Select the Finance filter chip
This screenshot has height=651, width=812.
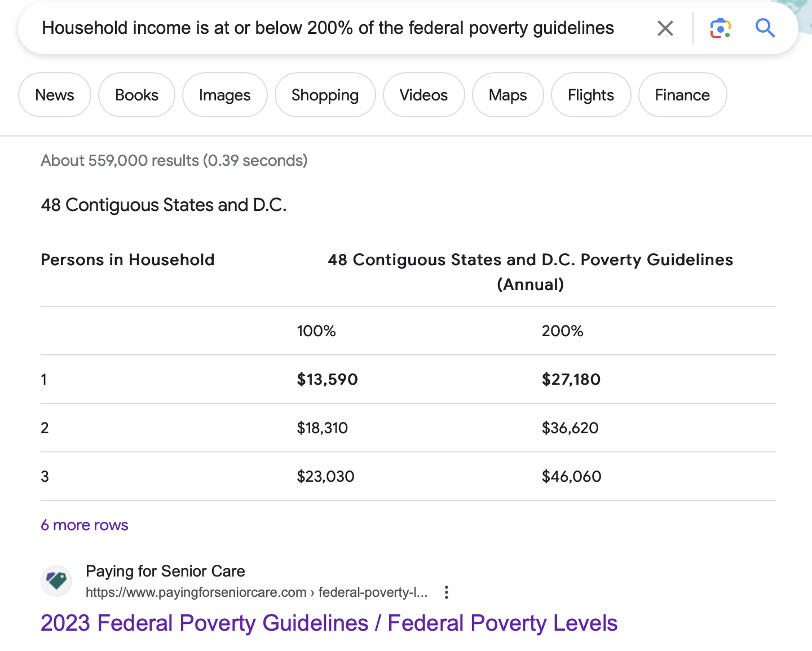click(682, 95)
